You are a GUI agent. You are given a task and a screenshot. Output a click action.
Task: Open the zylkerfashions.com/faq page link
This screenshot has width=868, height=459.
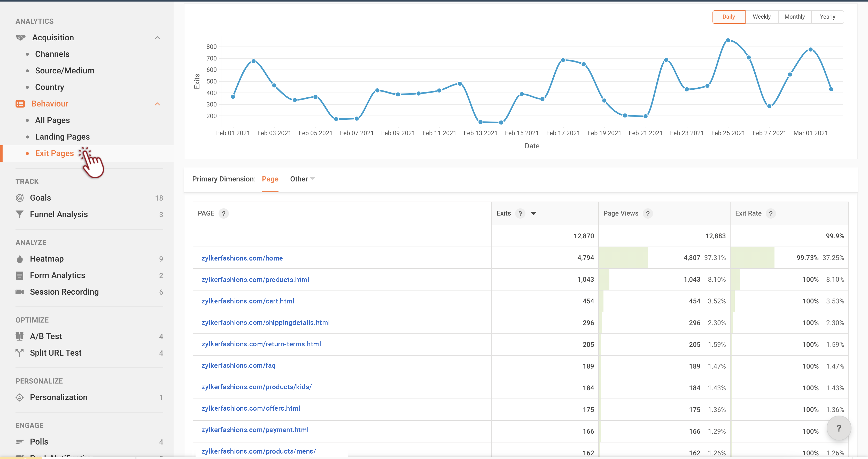[238, 365]
